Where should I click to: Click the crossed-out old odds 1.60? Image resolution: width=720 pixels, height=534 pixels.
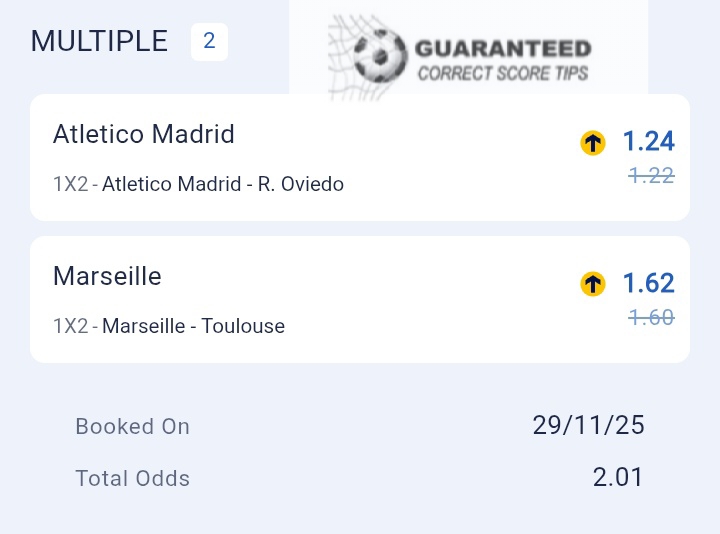(x=651, y=318)
